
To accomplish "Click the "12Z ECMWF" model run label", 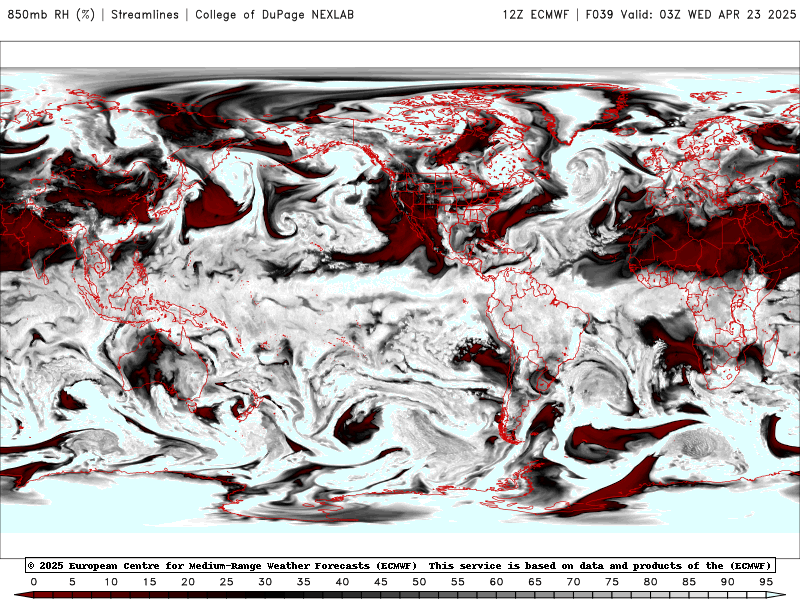I will pyautogui.click(x=536, y=14).
